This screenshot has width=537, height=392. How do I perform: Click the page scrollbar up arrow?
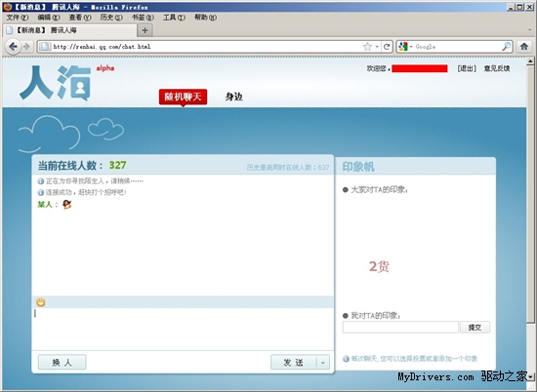click(x=530, y=61)
